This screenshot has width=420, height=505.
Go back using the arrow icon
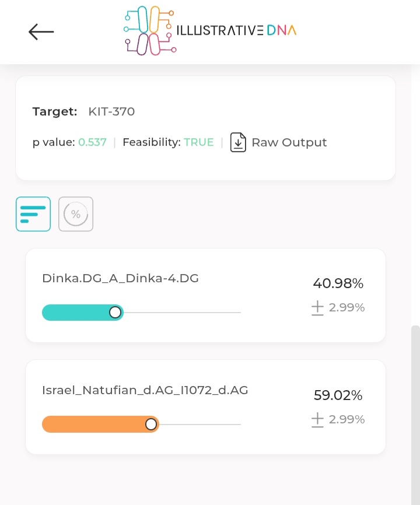coord(41,31)
